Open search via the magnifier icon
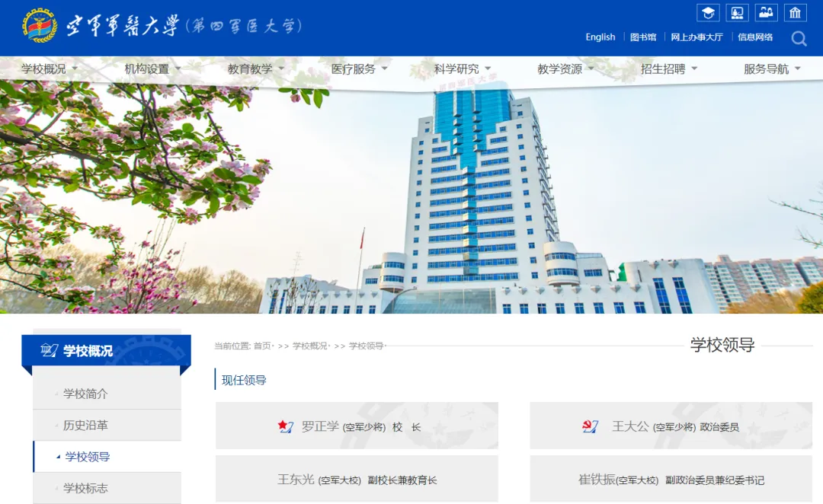823x504 pixels. pos(798,38)
